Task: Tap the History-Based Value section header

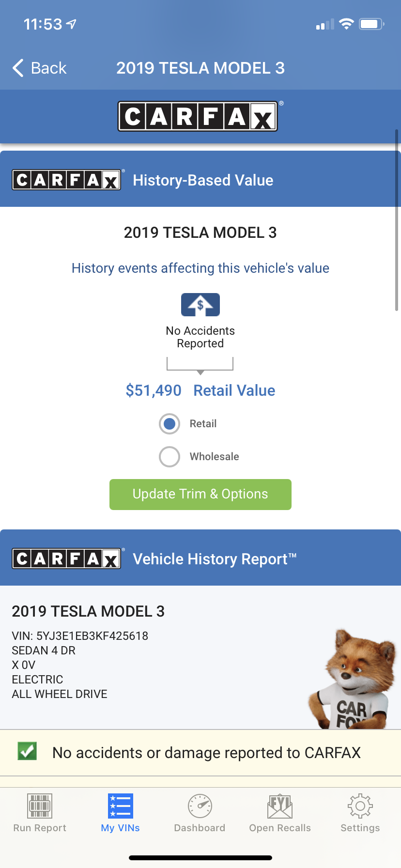Action: 203,180
